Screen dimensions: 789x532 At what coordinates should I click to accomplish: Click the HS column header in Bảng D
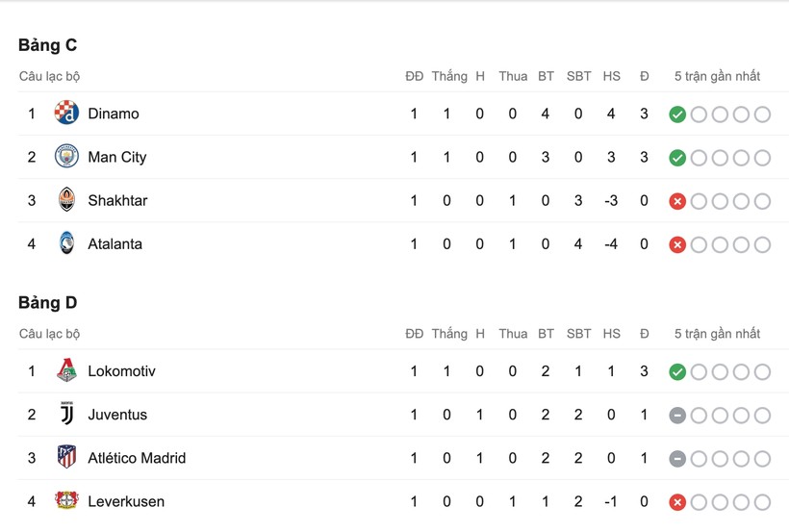point(611,334)
